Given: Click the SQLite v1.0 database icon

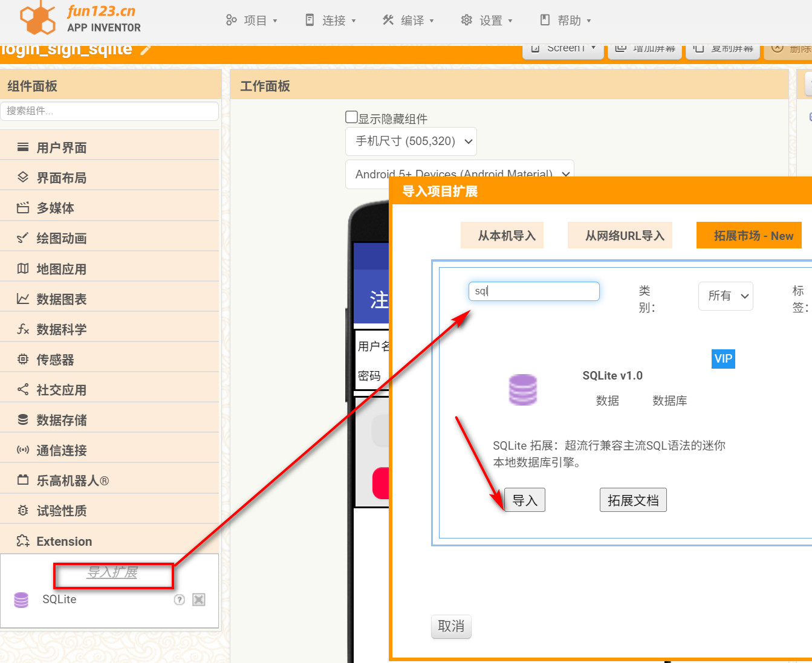Looking at the screenshot, I should [x=523, y=390].
